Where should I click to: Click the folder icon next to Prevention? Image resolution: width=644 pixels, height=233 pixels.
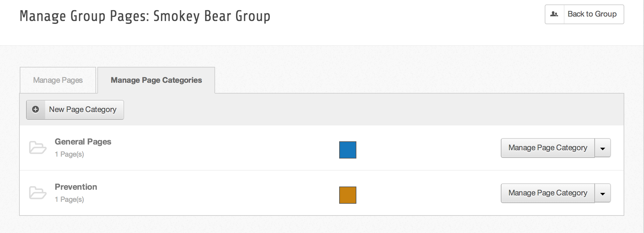click(x=38, y=193)
